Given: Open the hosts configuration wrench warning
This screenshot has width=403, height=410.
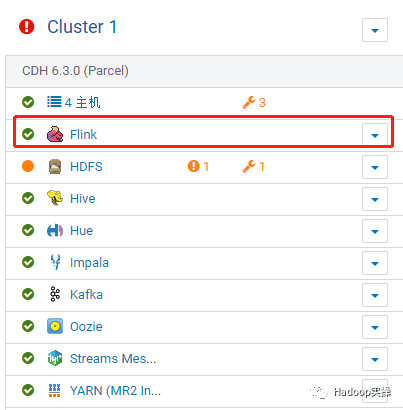Looking at the screenshot, I should pyautogui.click(x=254, y=102).
